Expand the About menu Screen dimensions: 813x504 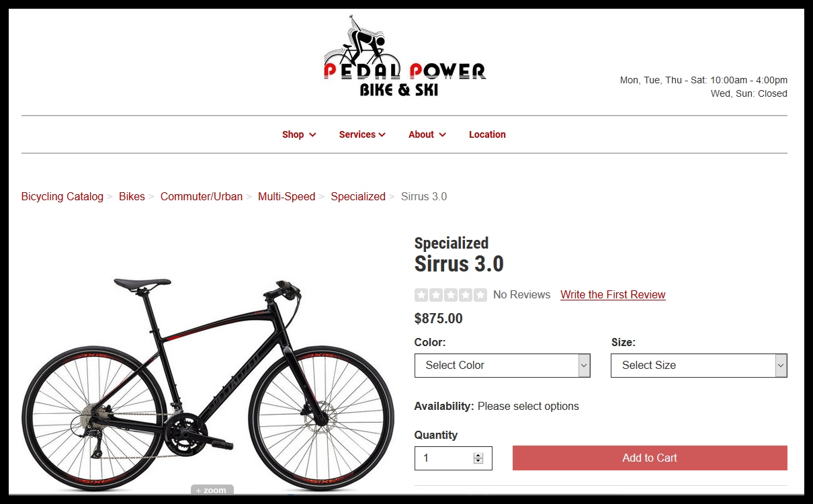(x=427, y=134)
